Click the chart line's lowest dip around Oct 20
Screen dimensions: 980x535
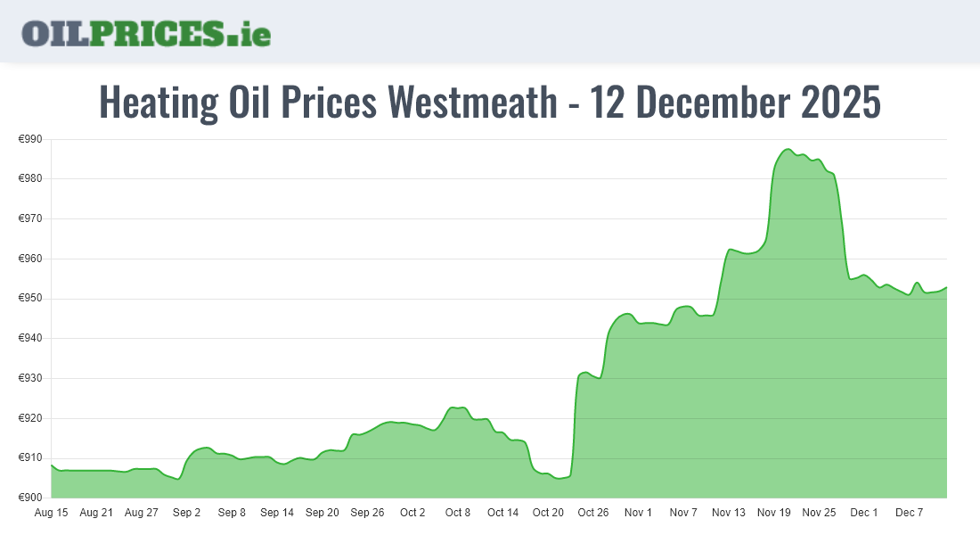point(559,479)
